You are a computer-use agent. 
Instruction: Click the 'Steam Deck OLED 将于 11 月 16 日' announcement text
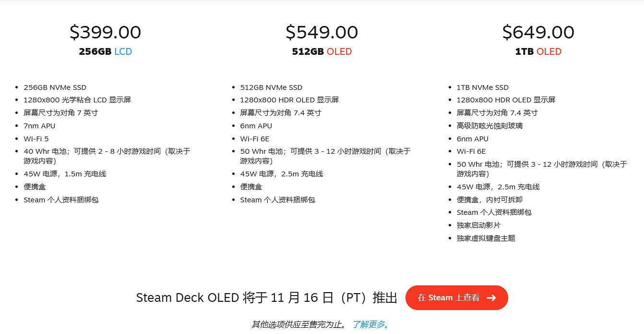(267, 297)
